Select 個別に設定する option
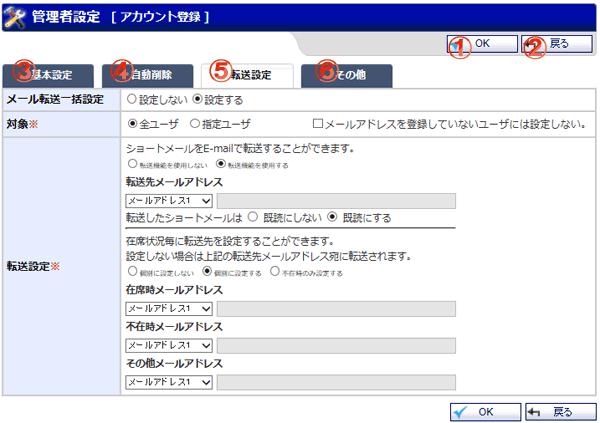Screen dimensions: 600x423 [207, 271]
